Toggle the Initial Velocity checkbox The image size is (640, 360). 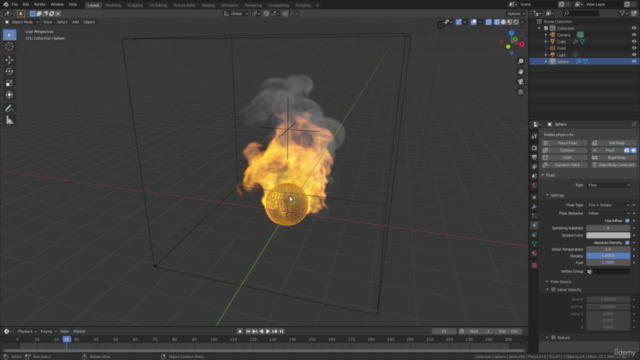point(553,290)
